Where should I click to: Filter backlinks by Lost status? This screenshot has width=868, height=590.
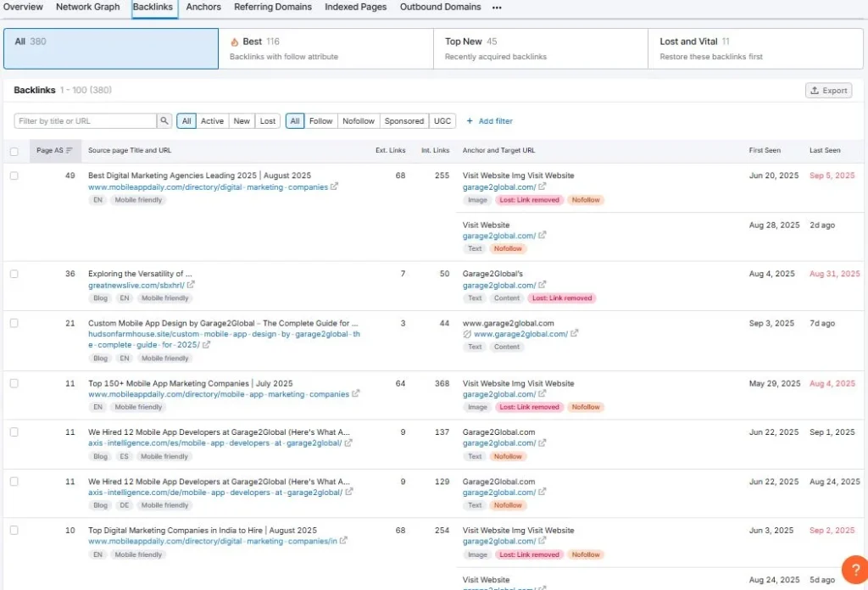click(267, 120)
